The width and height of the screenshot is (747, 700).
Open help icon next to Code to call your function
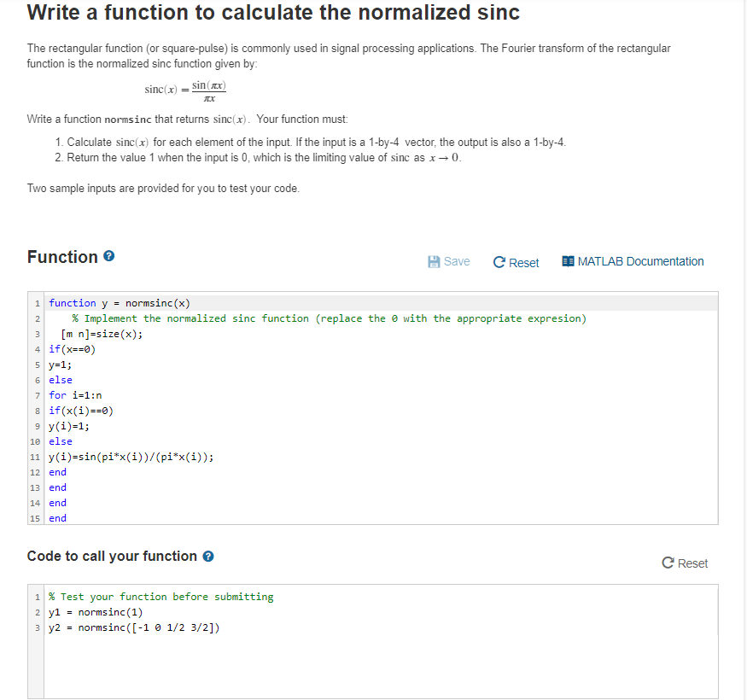[208, 556]
